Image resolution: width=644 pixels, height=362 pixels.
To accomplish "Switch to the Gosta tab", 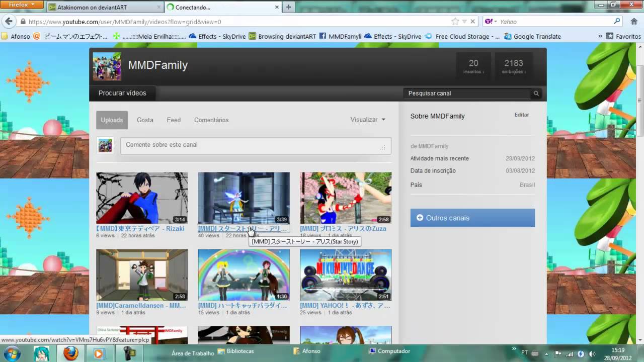I will click(145, 120).
